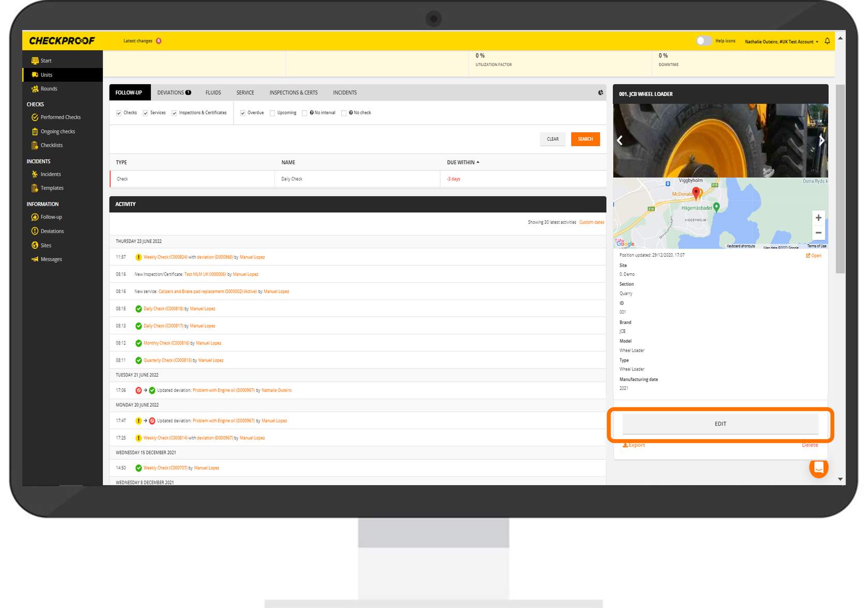Enable the Upcoming checkbox
This screenshot has width=868, height=608.
(x=272, y=113)
